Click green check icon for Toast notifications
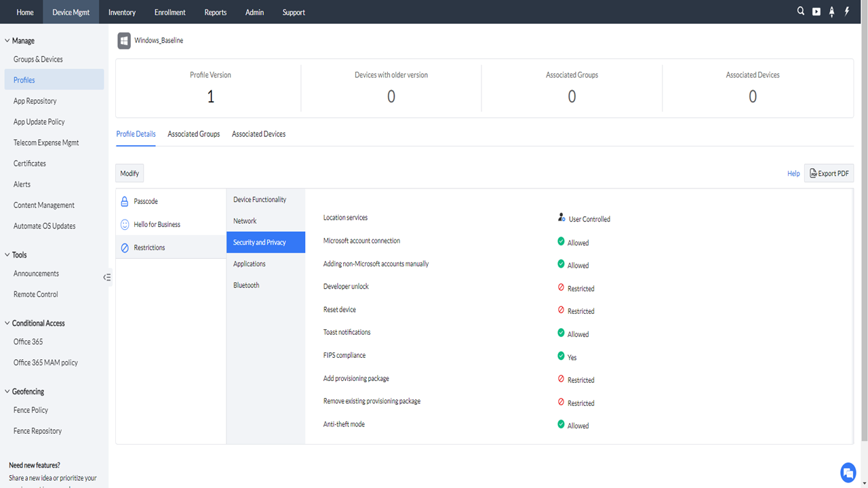 (561, 333)
